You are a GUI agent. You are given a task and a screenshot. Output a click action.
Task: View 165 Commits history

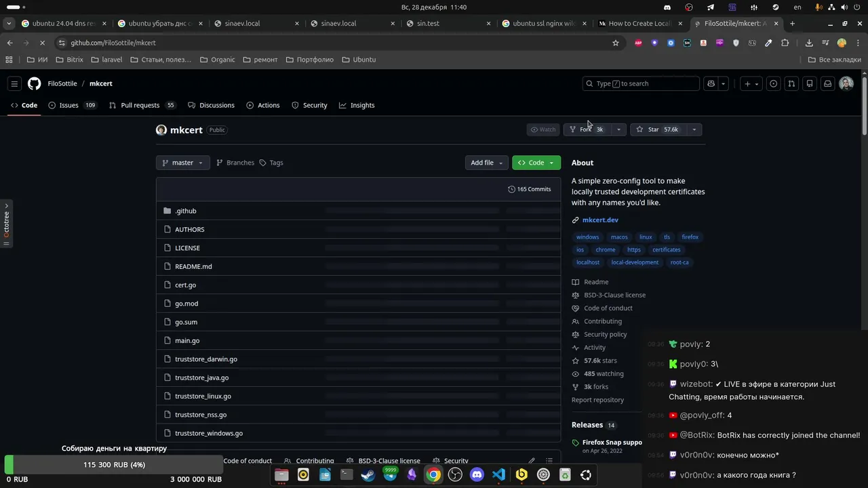click(529, 189)
